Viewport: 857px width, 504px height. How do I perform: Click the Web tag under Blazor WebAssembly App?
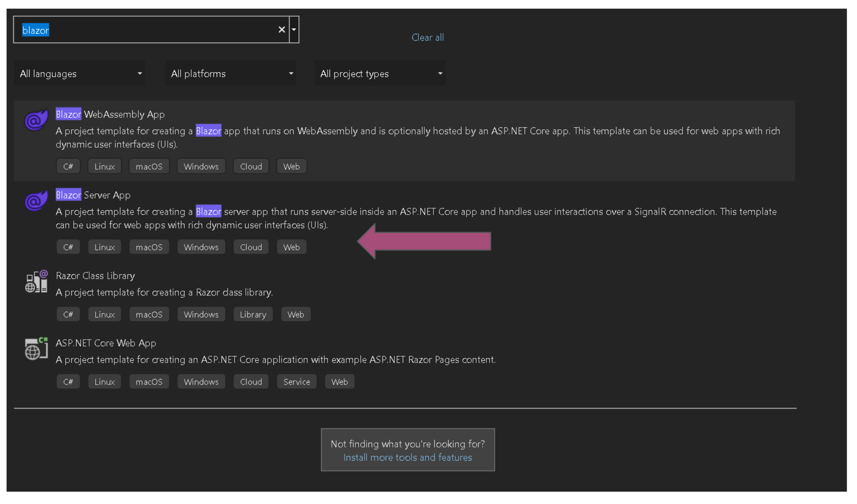[291, 166]
